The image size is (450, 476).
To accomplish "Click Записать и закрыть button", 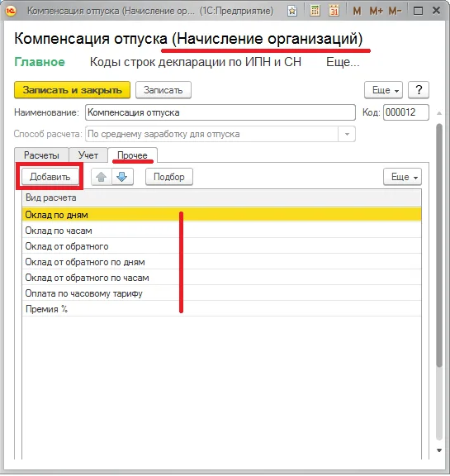I will (x=72, y=90).
